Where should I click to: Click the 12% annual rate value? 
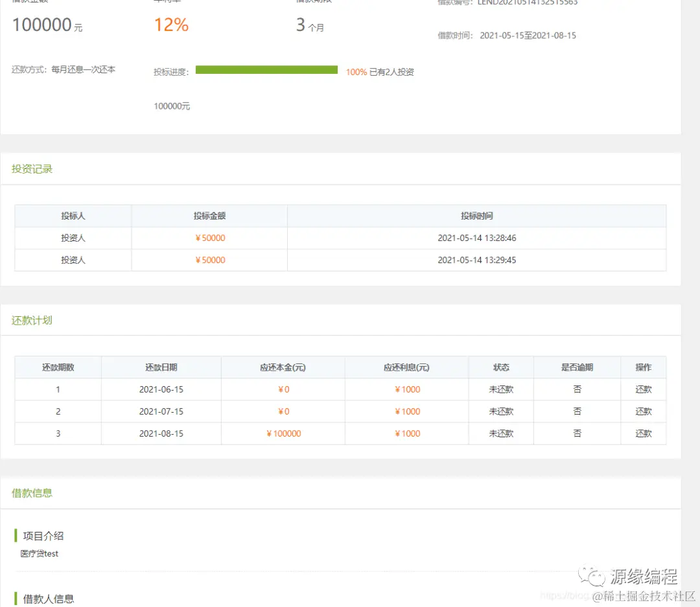point(171,25)
